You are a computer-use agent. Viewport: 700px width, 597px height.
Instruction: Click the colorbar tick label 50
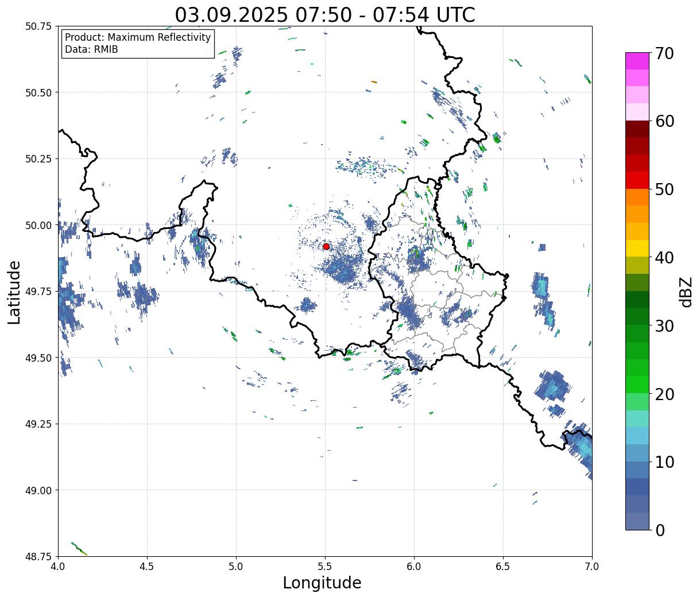tap(664, 189)
